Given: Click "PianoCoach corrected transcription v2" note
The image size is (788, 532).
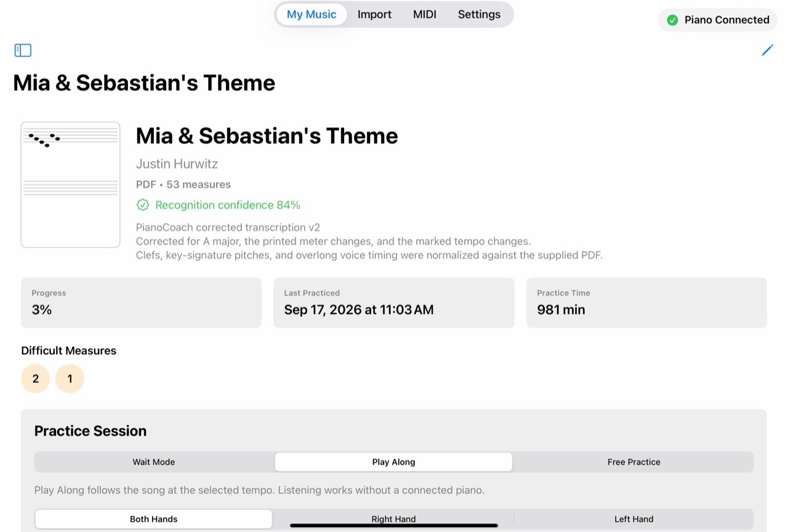Looking at the screenshot, I should pos(228,227).
